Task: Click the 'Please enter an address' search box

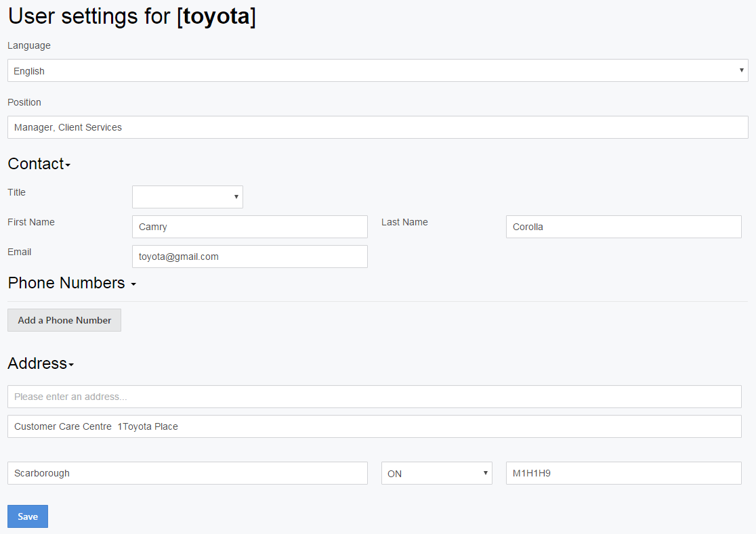Action: point(374,397)
